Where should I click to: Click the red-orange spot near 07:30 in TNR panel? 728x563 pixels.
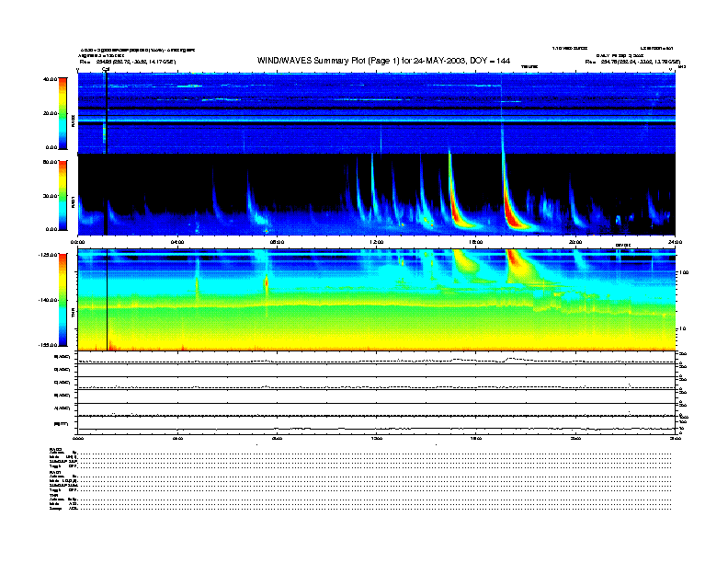tap(267, 282)
